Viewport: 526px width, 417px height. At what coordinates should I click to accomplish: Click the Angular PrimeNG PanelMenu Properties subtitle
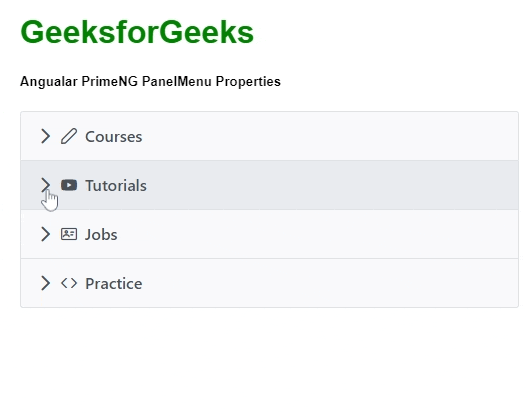(x=150, y=81)
